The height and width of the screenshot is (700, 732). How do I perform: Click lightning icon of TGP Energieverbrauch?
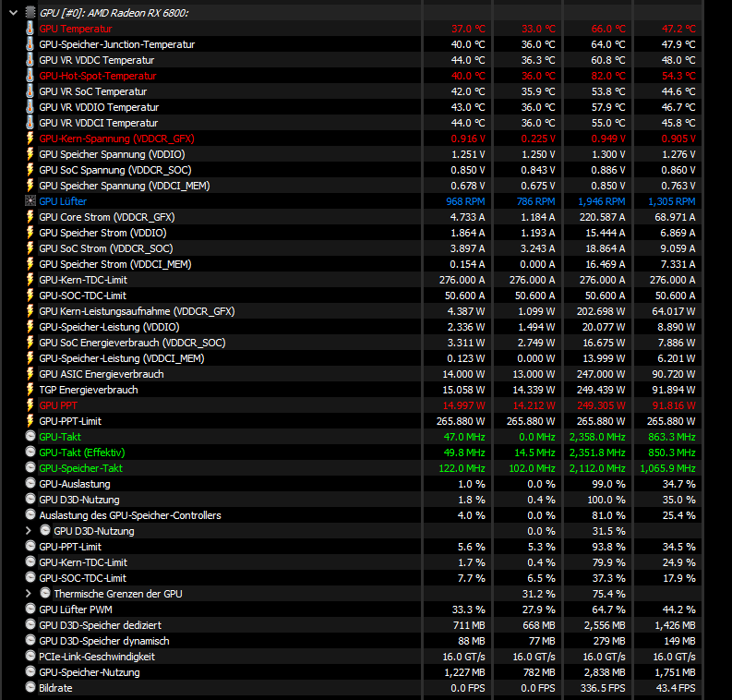pos(30,390)
